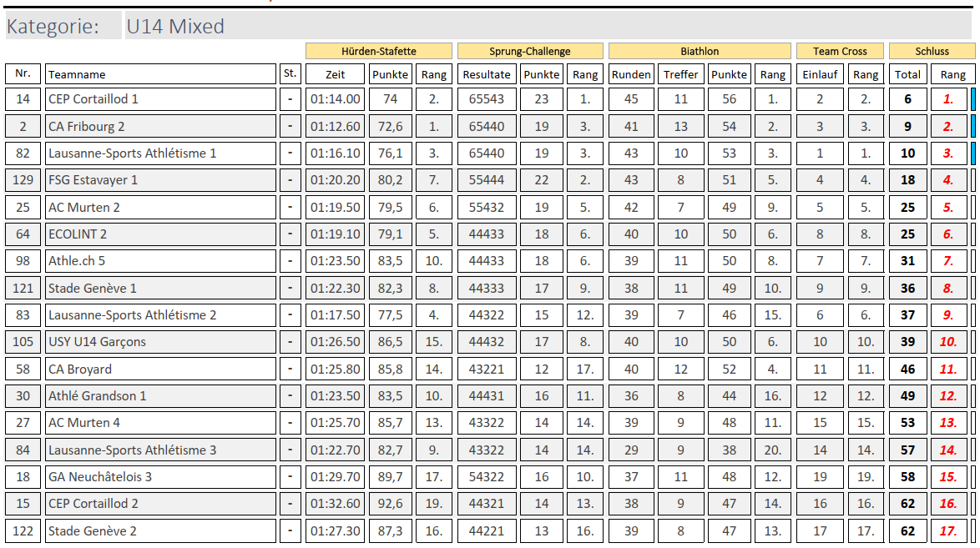Viewport: 980px width, 548px height.
Task: Click the Teamname column header
Action: (160, 74)
